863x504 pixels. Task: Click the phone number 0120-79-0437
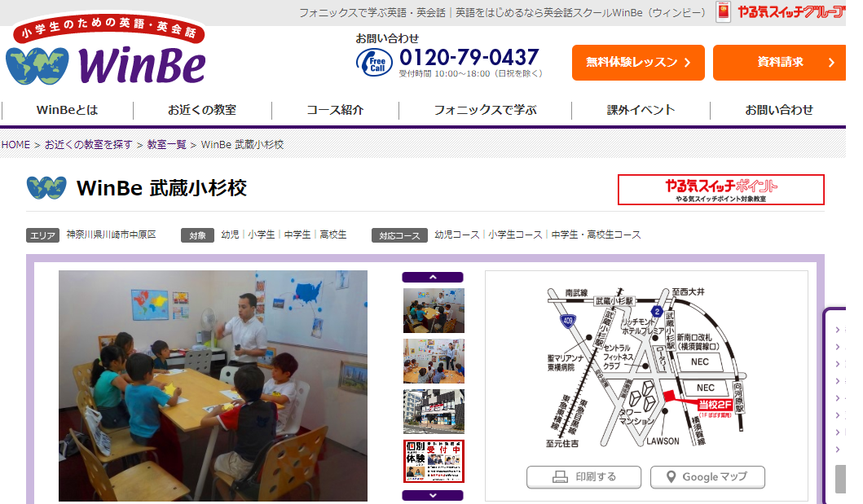[469, 57]
